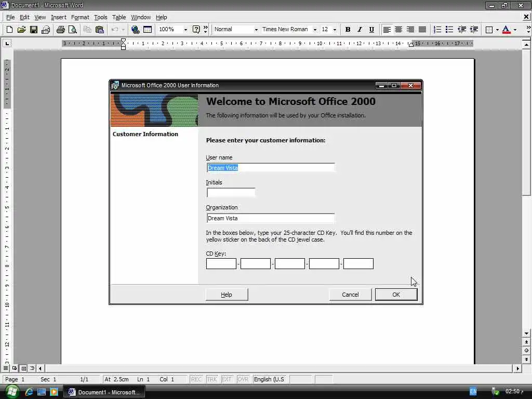Open the Times New Roman font dropdown
Screen dimensions: 532x399
314,30
